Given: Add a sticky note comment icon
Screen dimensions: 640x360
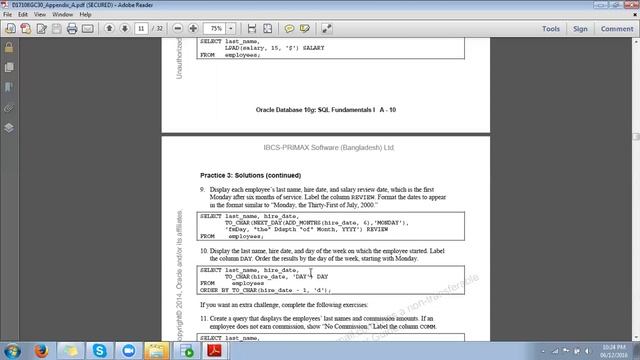Looking at the screenshot, I should pos(289,29).
